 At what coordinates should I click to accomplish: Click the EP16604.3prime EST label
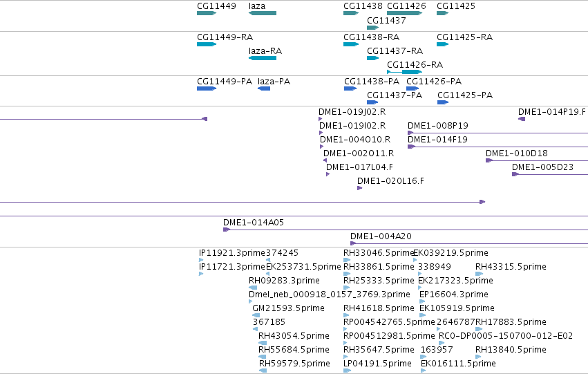pos(454,294)
